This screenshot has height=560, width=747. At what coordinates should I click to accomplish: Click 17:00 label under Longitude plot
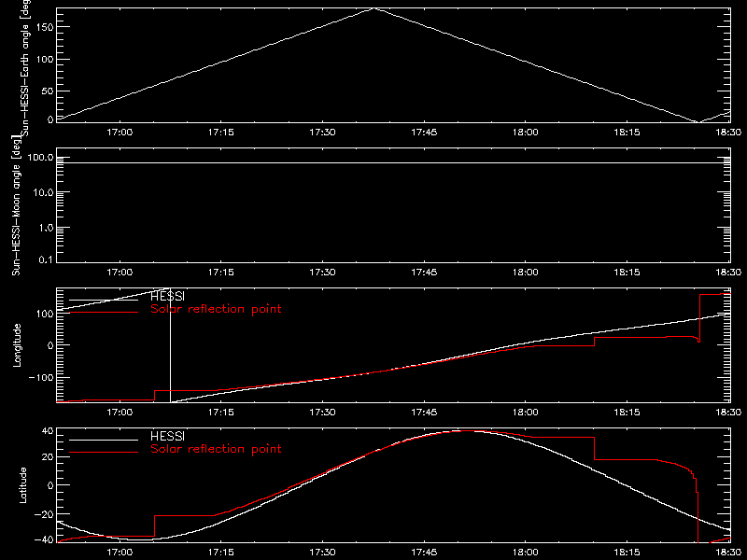(120, 413)
